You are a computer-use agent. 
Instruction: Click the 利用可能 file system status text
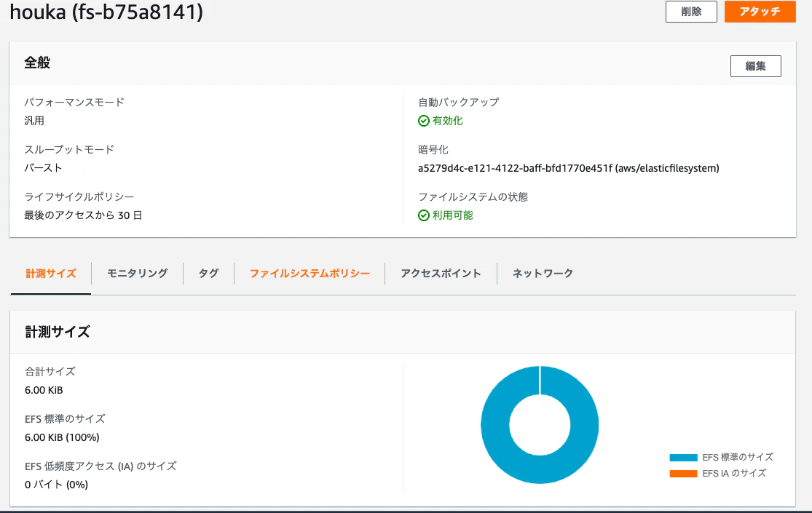point(452,215)
